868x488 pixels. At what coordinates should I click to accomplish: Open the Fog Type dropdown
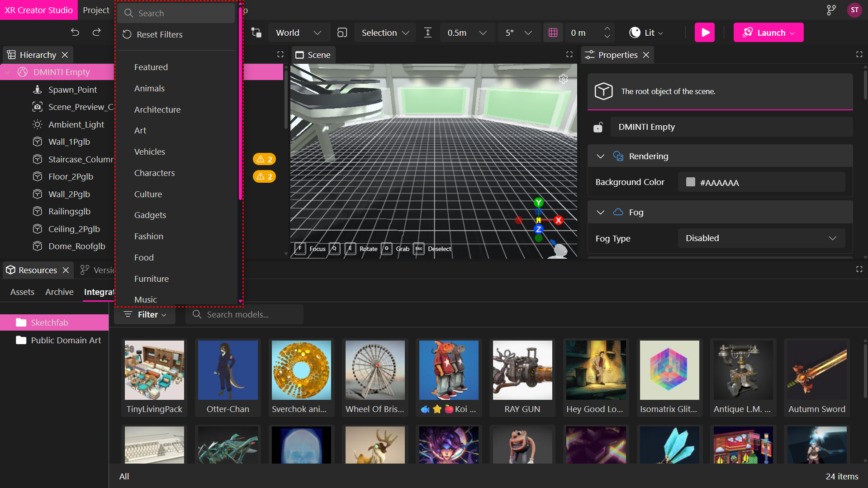(x=761, y=238)
